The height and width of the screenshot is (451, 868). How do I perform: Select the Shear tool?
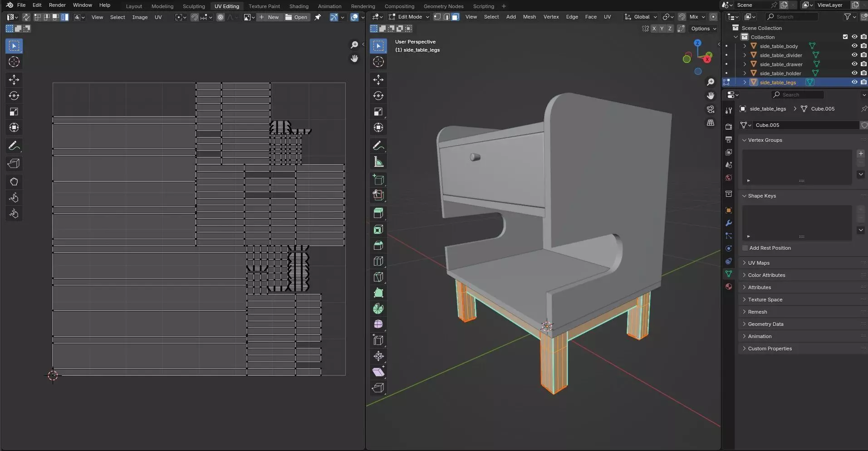(378, 372)
